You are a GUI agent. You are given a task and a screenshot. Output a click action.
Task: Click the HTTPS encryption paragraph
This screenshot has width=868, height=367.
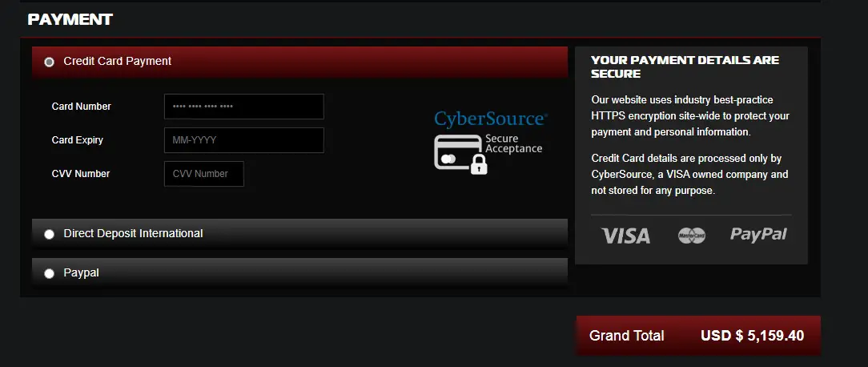point(690,116)
